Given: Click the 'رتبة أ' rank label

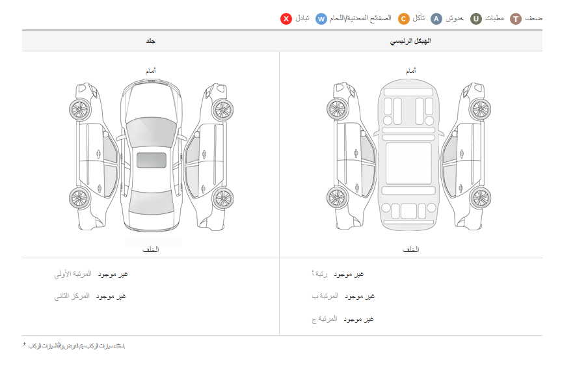Looking at the screenshot, I should point(320,274).
